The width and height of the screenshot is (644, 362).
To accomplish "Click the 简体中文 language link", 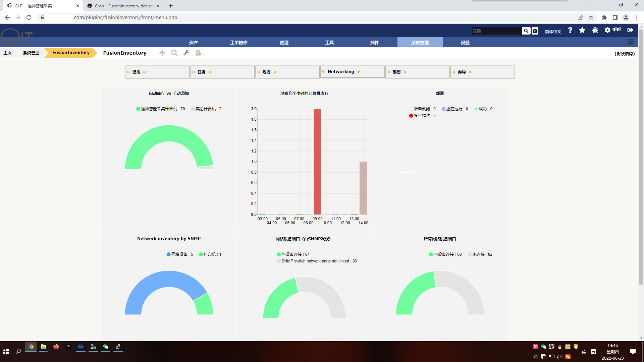I will tap(553, 32).
